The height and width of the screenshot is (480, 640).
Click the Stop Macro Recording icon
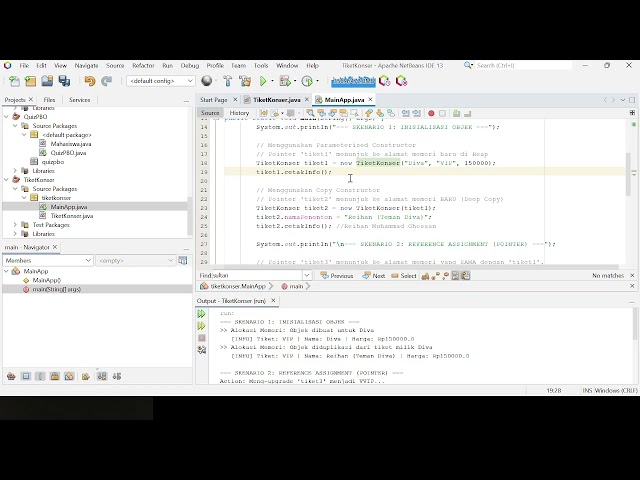click(x=442, y=113)
